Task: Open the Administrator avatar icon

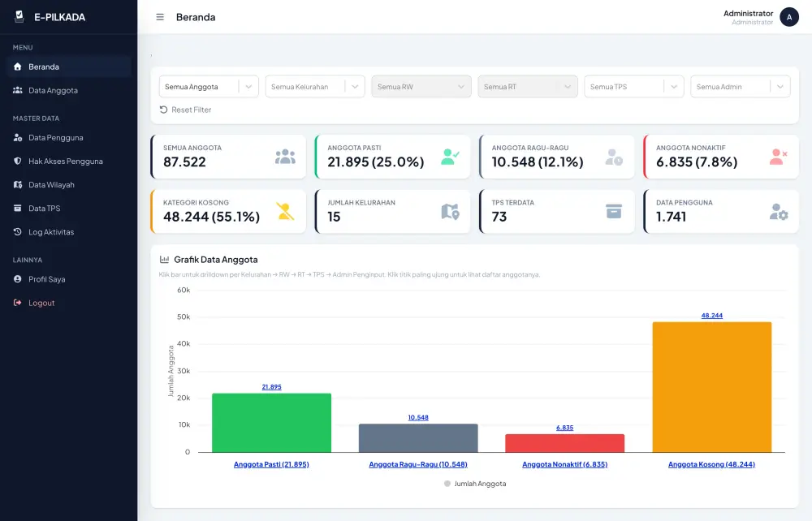Action: coord(788,17)
